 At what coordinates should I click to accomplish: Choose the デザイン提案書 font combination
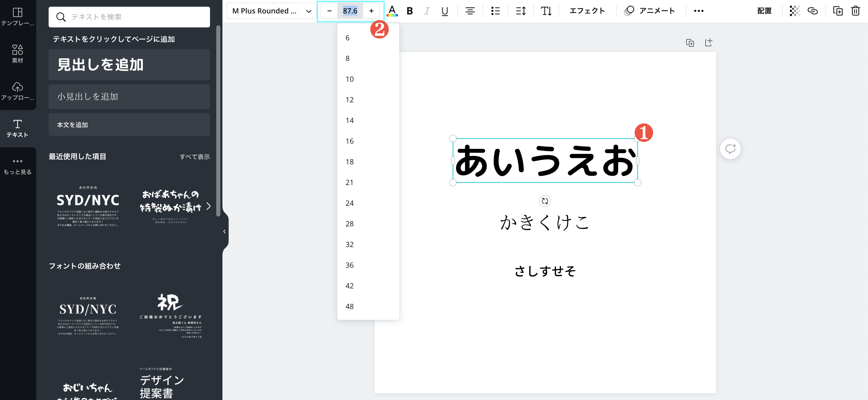162,384
